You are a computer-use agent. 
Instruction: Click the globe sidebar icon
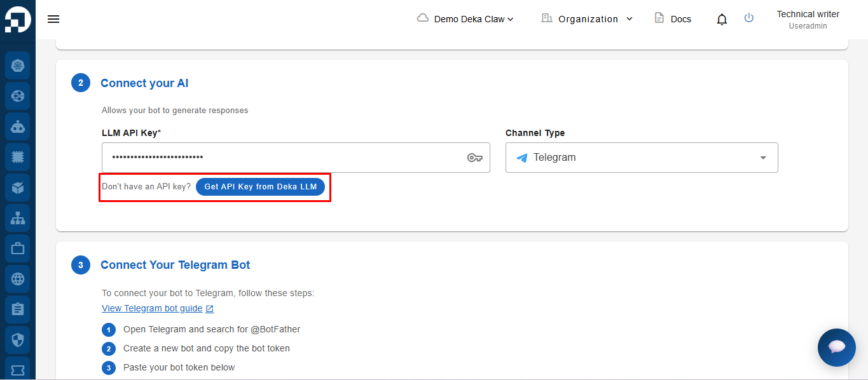tap(18, 279)
